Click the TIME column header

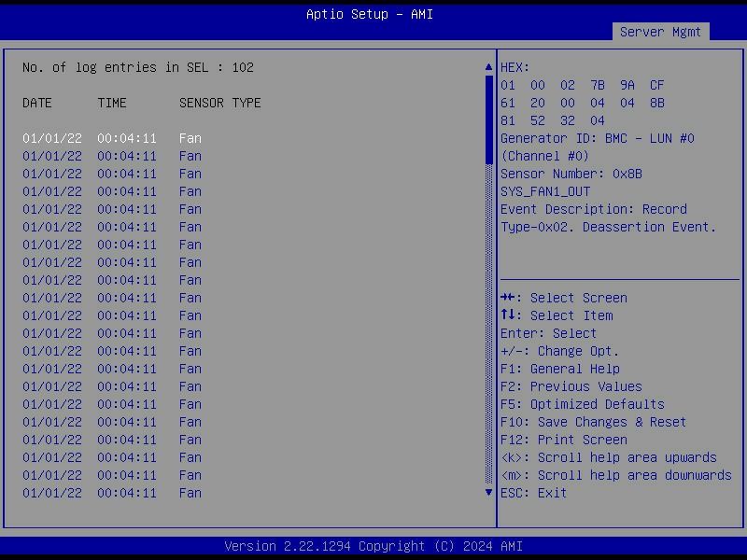pos(112,103)
